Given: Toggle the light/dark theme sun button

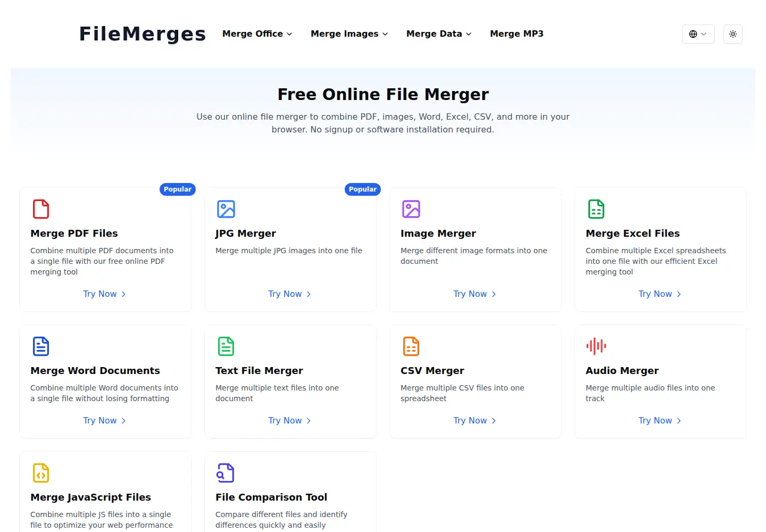Looking at the screenshot, I should (733, 34).
